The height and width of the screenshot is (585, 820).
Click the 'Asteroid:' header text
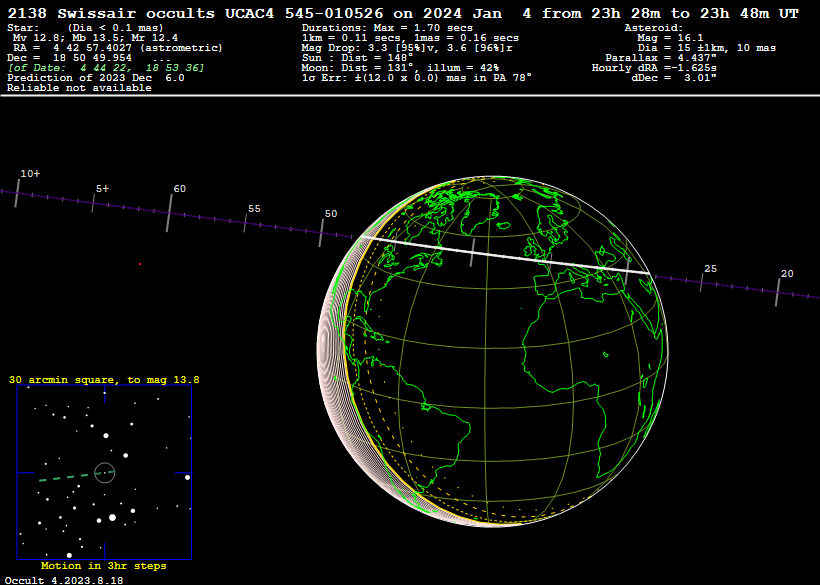click(x=654, y=28)
